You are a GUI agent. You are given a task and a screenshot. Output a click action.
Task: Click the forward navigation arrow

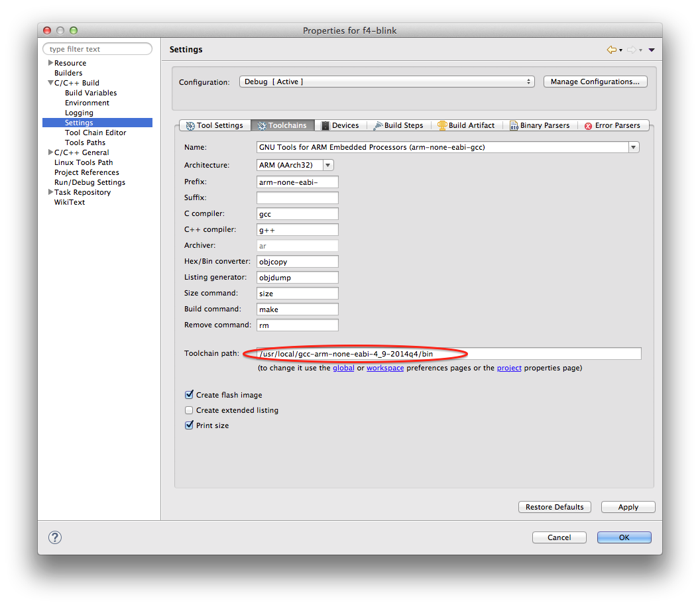point(631,49)
